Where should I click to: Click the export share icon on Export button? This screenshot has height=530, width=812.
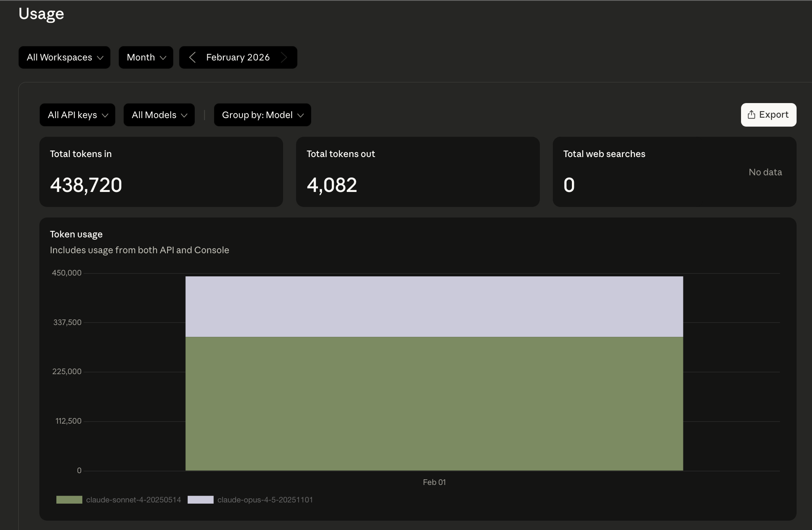click(x=751, y=114)
